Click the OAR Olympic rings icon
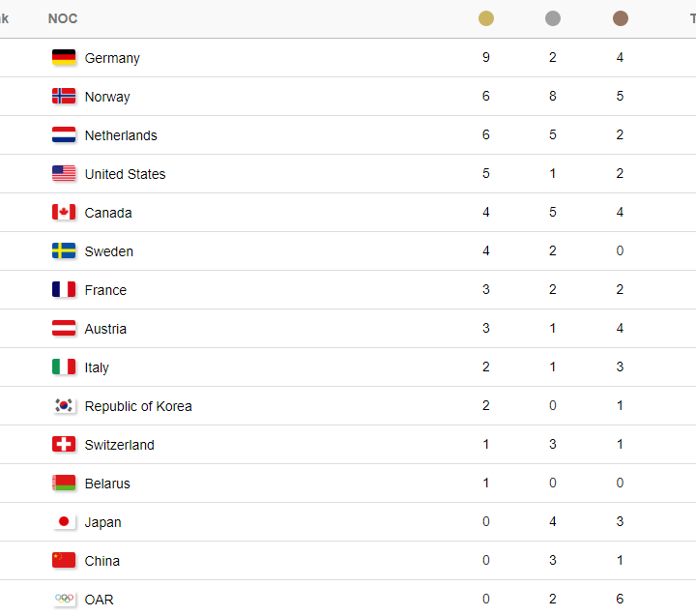Viewport: 696px width, 616px height. (64, 599)
